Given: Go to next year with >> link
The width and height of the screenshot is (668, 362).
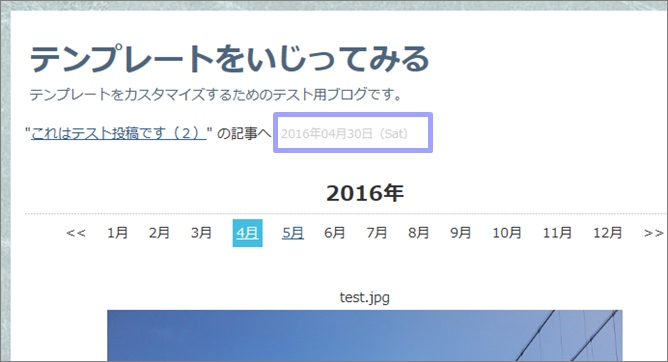Looking at the screenshot, I should [x=653, y=233].
